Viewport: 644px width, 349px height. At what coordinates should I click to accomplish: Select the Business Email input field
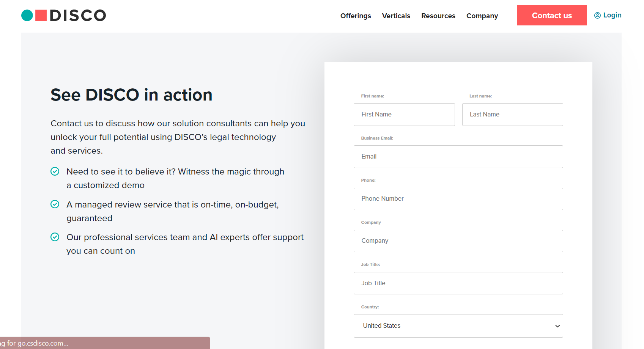tap(458, 157)
